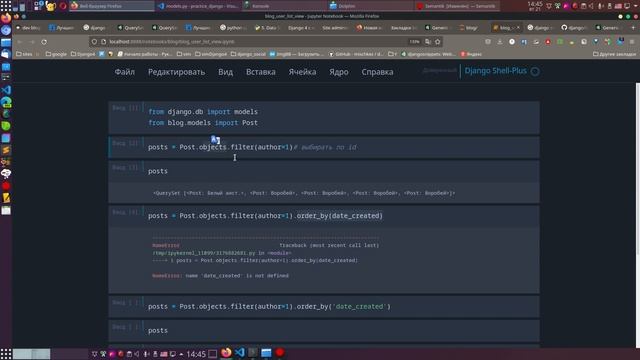Viewport: 640px width, 360px height.
Task: Open the Firefox hamburger application menu
Action: coord(632,42)
